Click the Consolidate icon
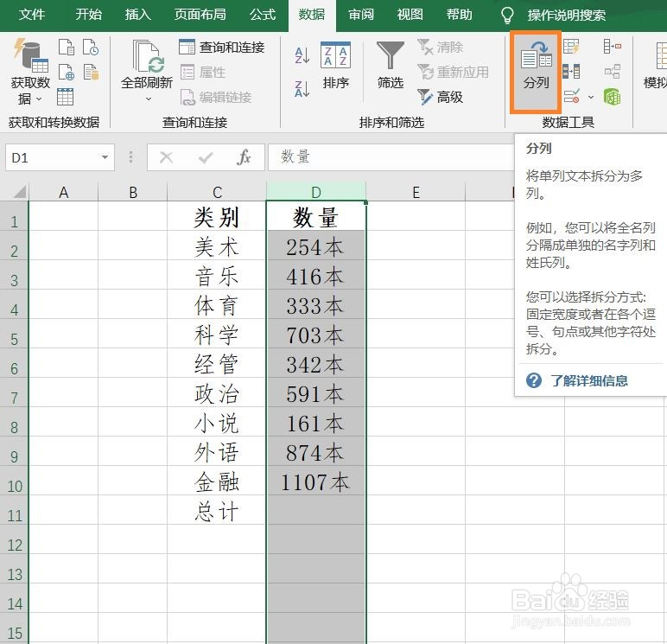The height and width of the screenshot is (644, 667). [x=612, y=46]
